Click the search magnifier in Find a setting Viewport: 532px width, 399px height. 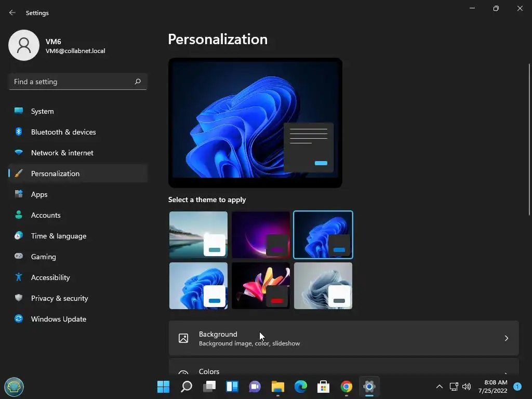point(137,82)
